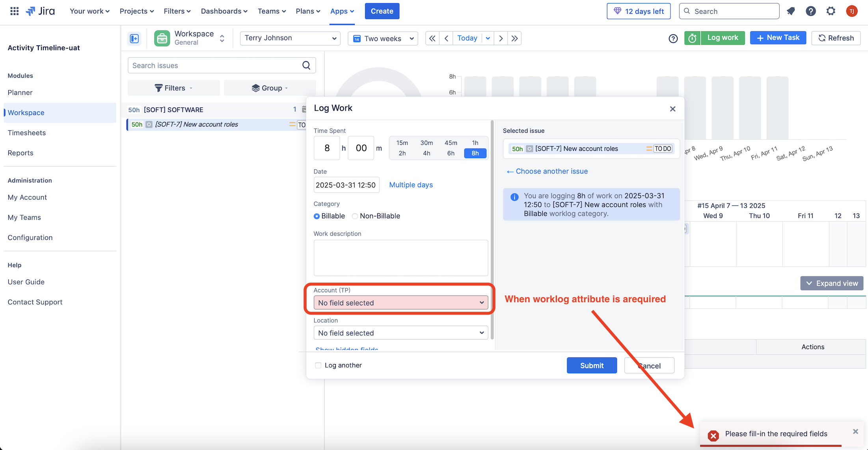Jump to the last period with the double-right arrow

coord(514,38)
